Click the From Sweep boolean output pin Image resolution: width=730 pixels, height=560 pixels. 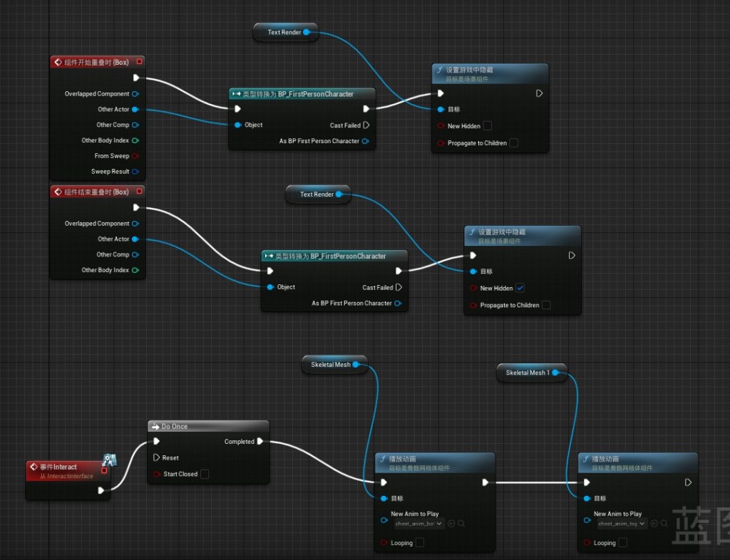point(135,156)
